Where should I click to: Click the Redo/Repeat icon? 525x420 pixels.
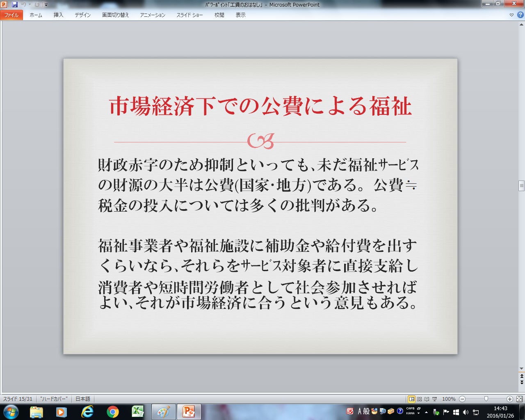point(37,5)
